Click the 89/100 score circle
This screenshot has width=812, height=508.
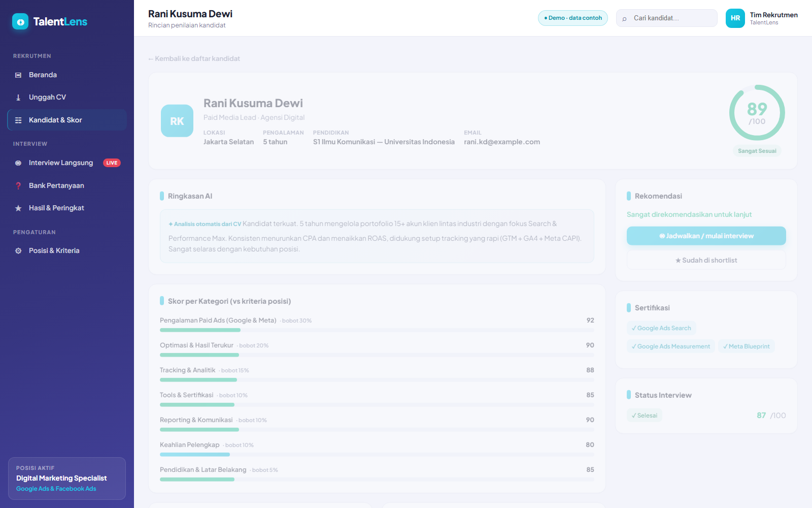[757, 113]
